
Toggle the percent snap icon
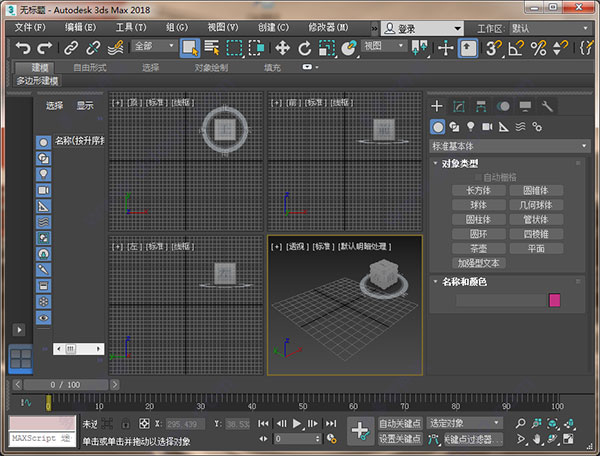(539, 47)
